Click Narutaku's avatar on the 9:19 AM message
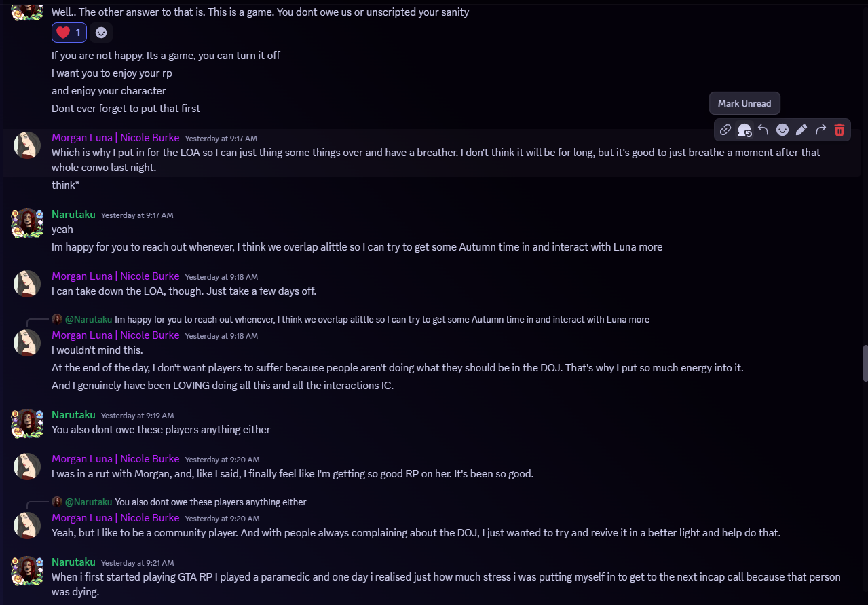This screenshot has height=605, width=868. pyautogui.click(x=27, y=422)
